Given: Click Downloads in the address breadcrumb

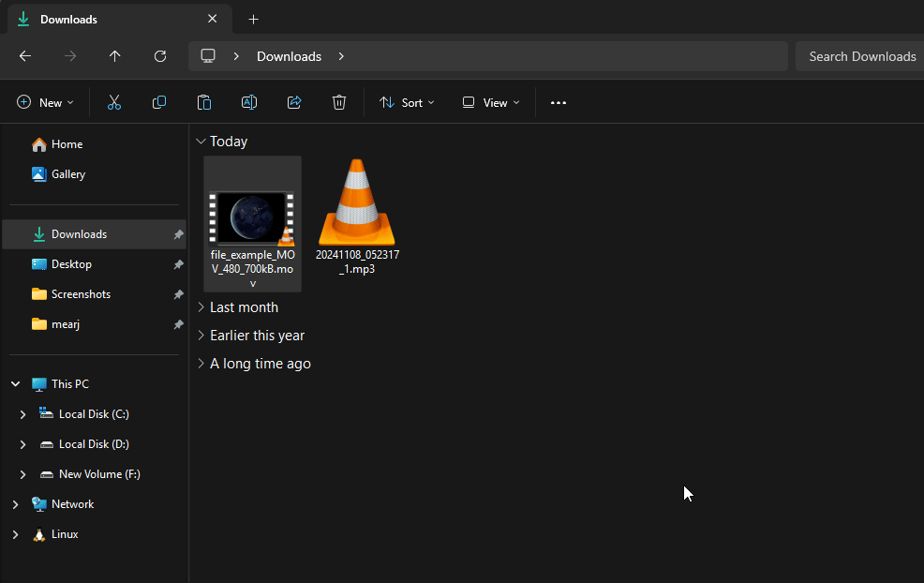Looking at the screenshot, I should click(289, 56).
